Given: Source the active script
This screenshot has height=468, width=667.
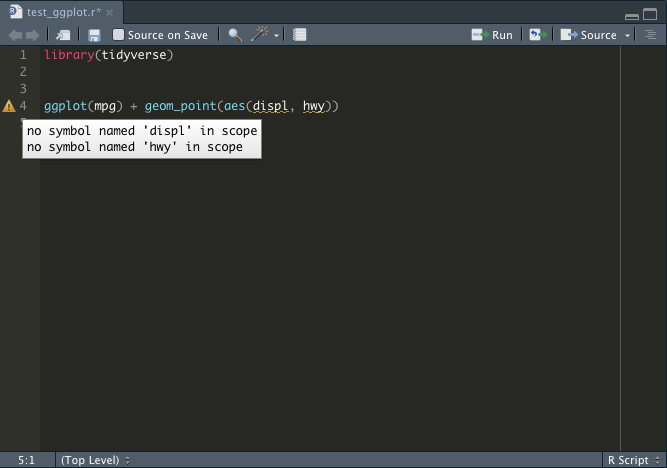Looking at the screenshot, I should (x=589, y=35).
